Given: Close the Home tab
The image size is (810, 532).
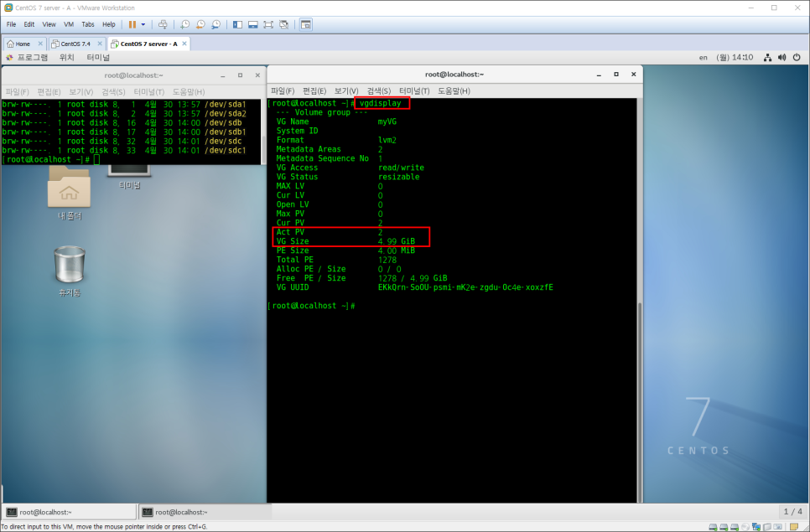Looking at the screenshot, I should [40, 44].
